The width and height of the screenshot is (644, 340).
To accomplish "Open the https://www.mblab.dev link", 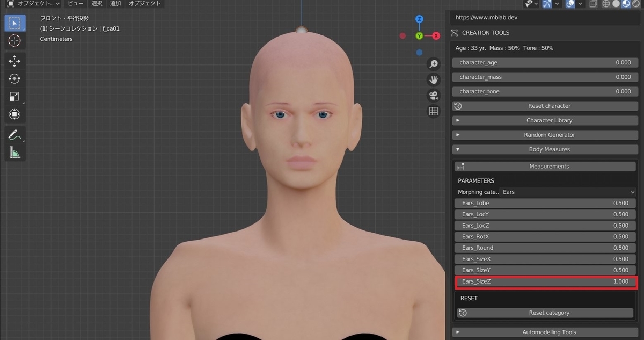I will 486,17.
